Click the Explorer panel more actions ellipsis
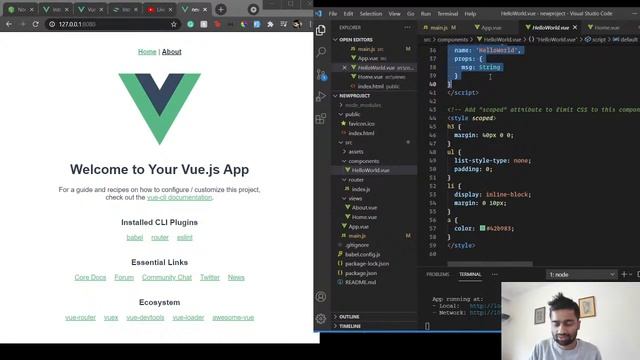The width and height of the screenshot is (640, 360). [407, 27]
